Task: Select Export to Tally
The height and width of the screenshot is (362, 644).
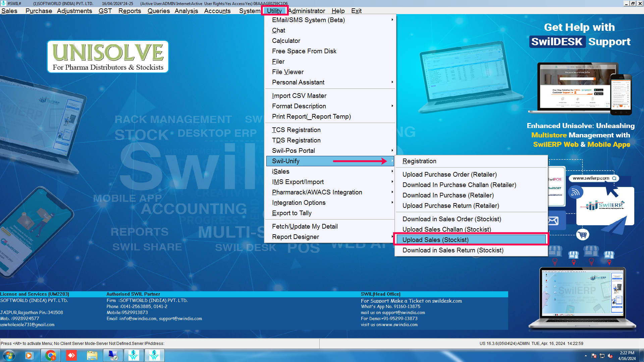Action: (x=330, y=213)
